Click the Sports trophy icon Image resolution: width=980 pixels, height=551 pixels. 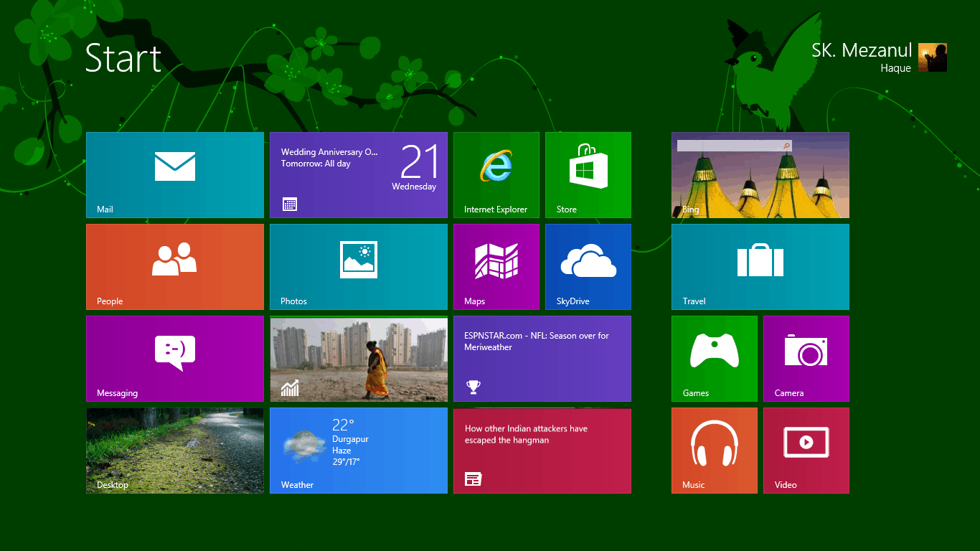point(473,387)
